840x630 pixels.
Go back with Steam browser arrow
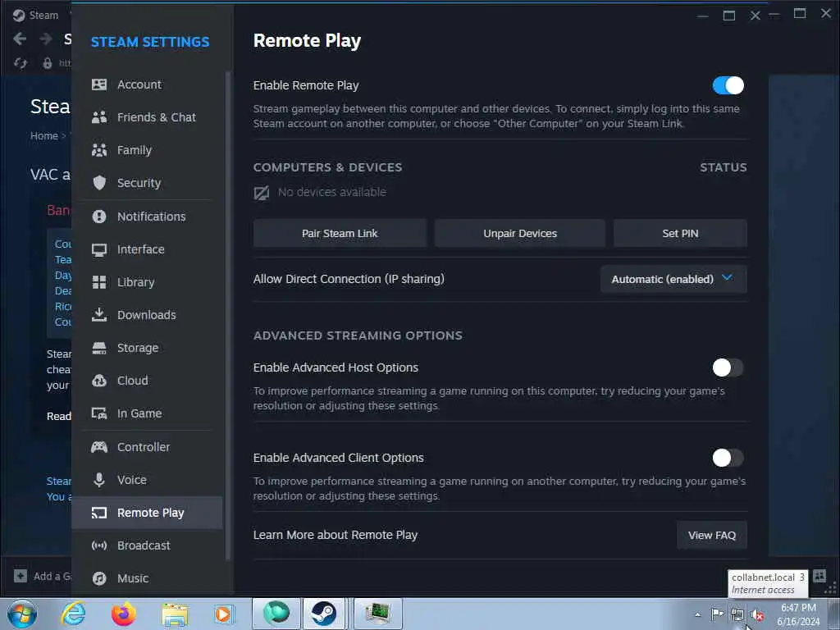point(20,39)
